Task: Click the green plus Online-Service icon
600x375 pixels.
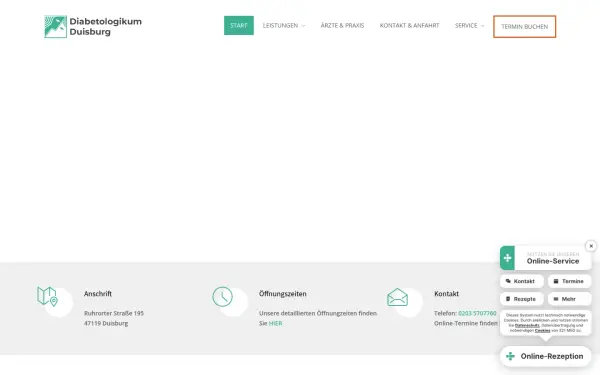Action: [x=507, y=258]
